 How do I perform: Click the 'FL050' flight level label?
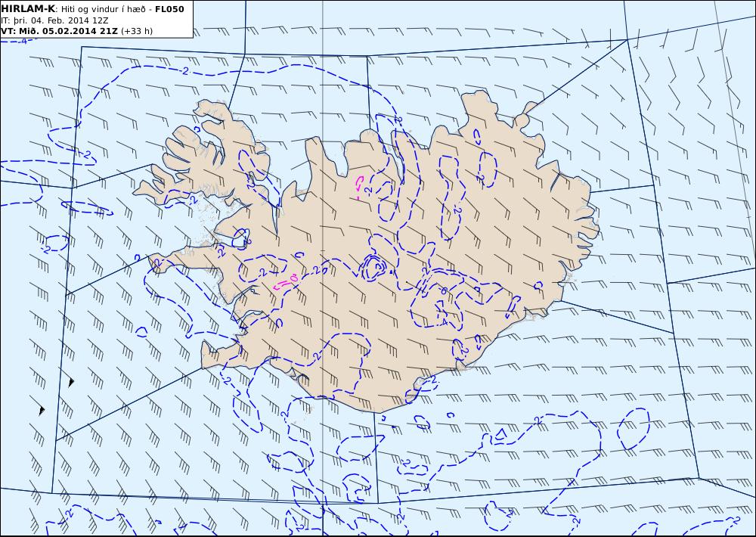169,9
